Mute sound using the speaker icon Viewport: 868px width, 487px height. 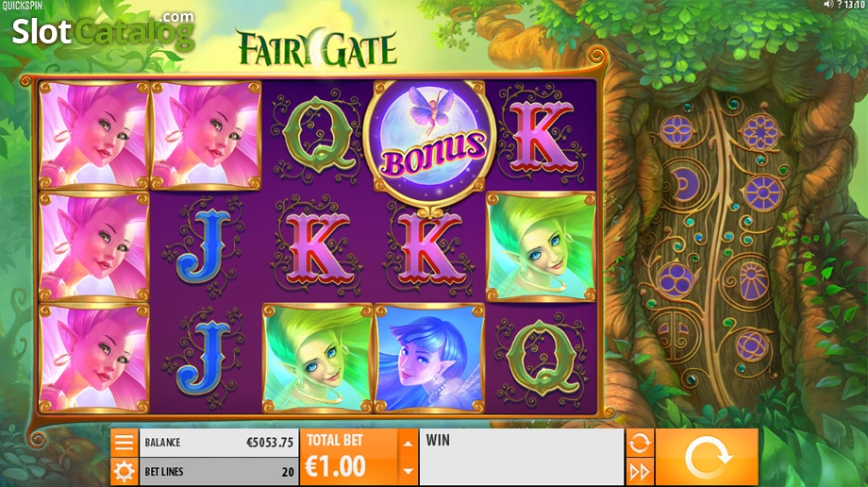pos(828,5)
